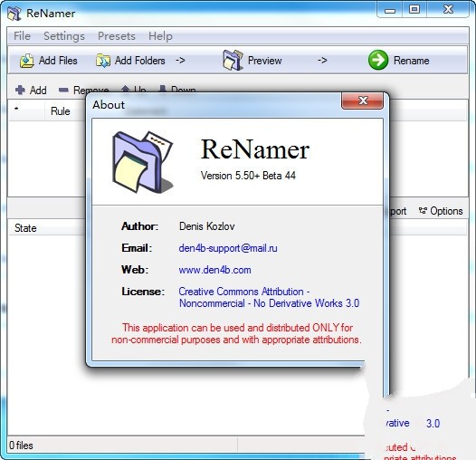The image size is (476, 460).
Task: Open the Help menu
Action: [x=160, y=36]
